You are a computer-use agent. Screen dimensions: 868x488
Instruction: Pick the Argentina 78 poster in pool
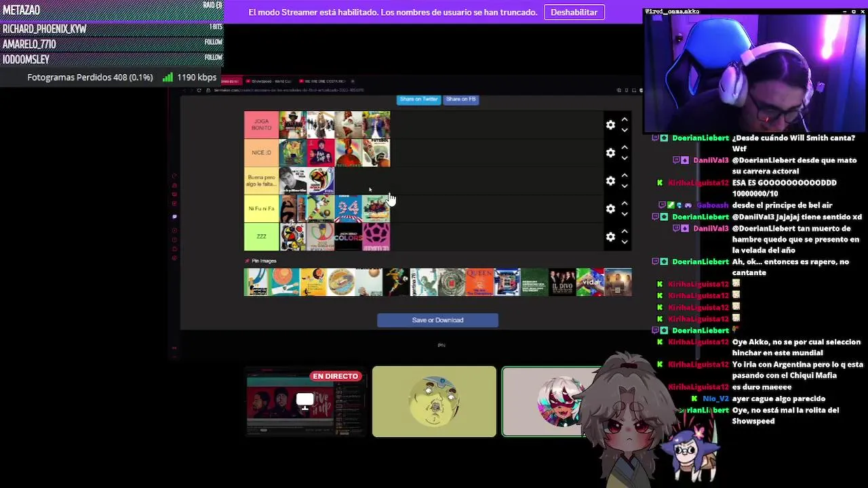pos(424,283)
